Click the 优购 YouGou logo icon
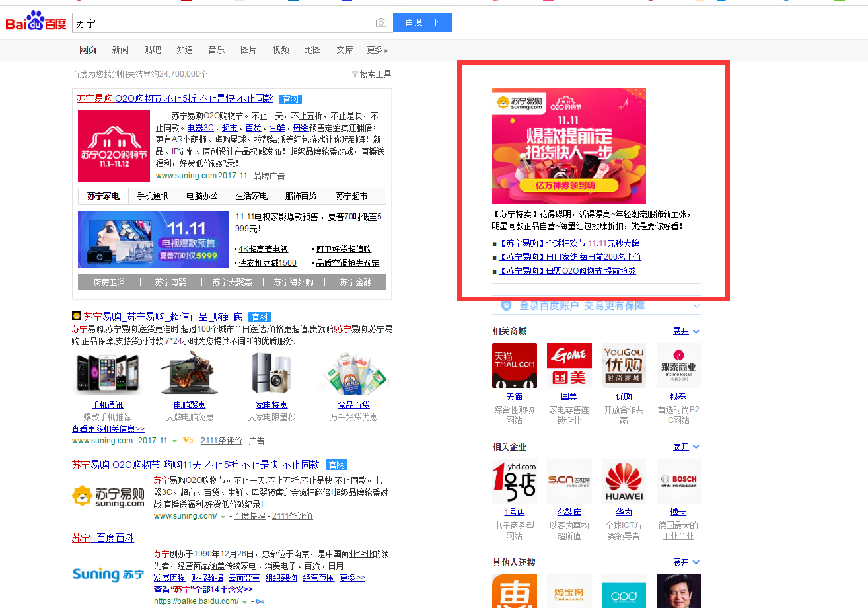This screenshot has width=868, height=608. [x=624, y=365]
